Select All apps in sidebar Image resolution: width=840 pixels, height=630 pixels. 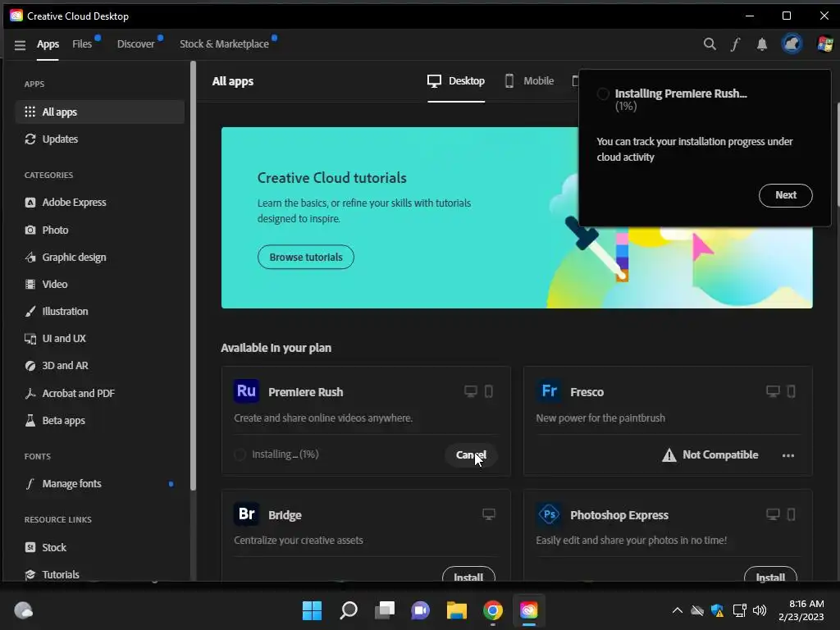click(x=99, y=112)
